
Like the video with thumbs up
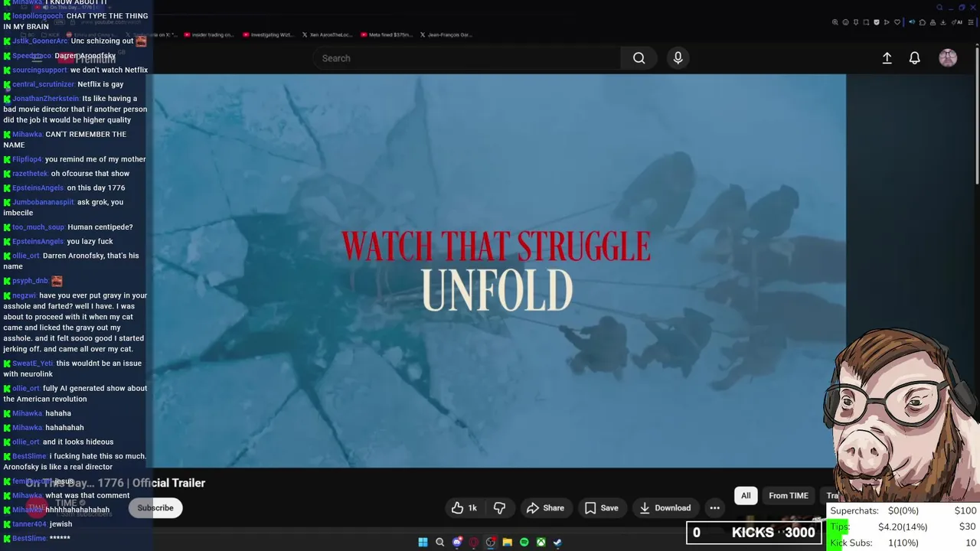coord(464,508)
